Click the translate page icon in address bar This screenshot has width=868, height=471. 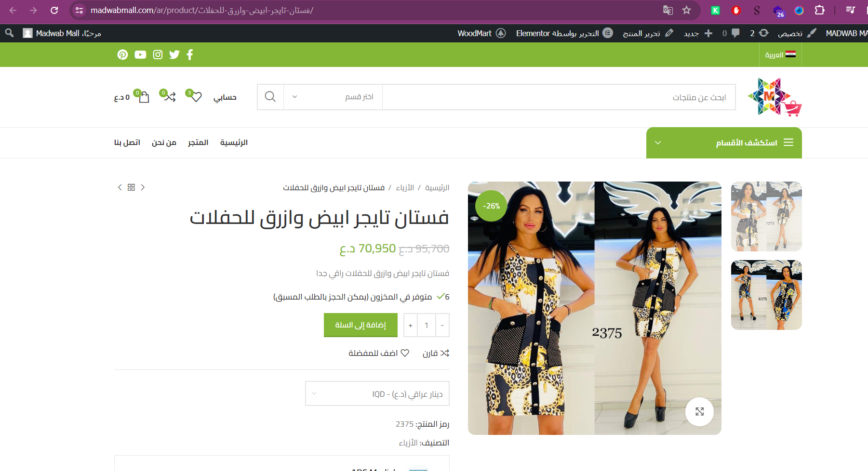point(668,10)
